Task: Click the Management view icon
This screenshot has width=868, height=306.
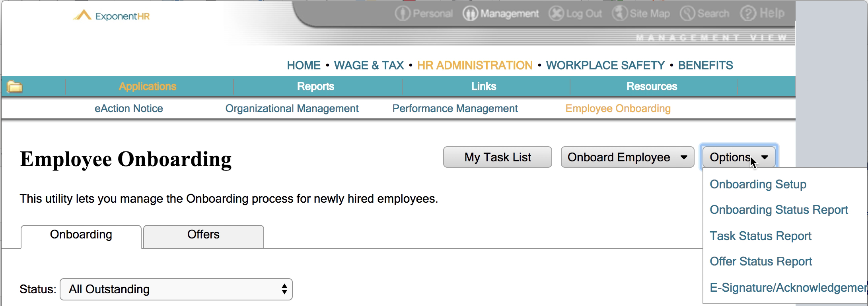Action: pos(470,14)
